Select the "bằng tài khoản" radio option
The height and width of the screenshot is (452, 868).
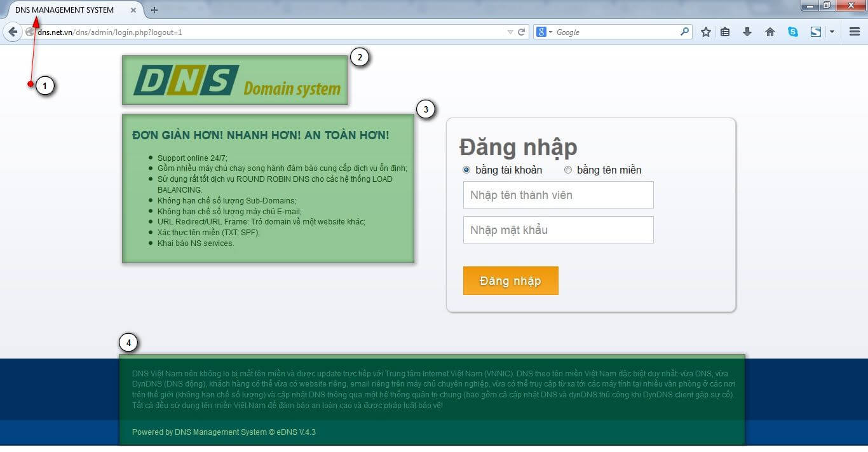click(466, 170)
